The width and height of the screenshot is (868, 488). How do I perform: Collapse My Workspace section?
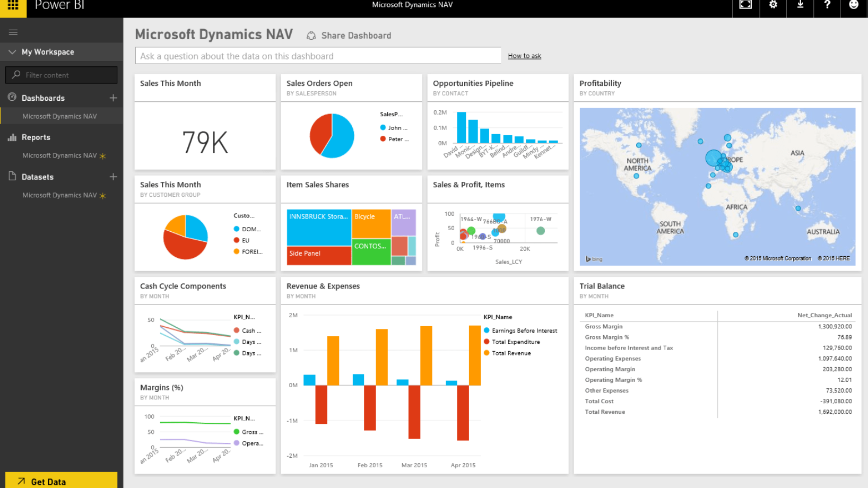[x=12, y=51]
